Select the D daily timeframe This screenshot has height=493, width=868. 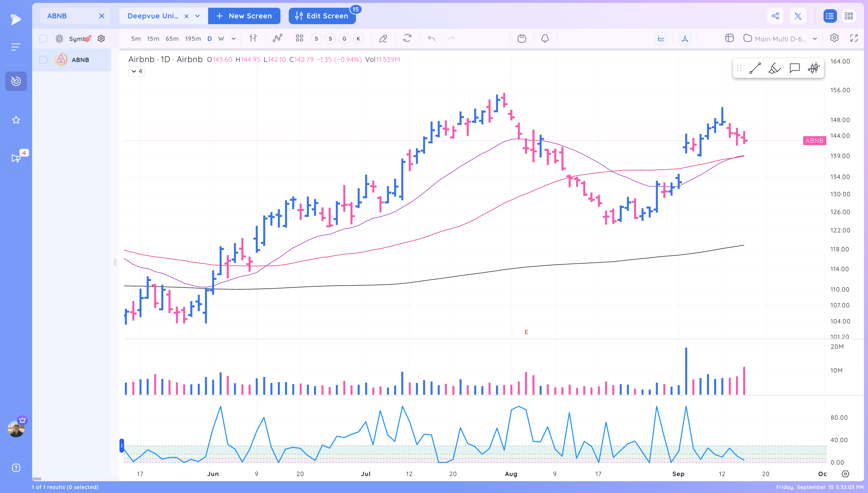pyautogui.click(x=209, y=38)
